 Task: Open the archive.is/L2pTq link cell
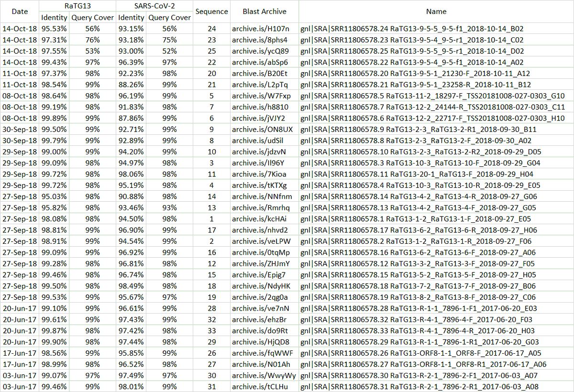(x=265, y=85)
